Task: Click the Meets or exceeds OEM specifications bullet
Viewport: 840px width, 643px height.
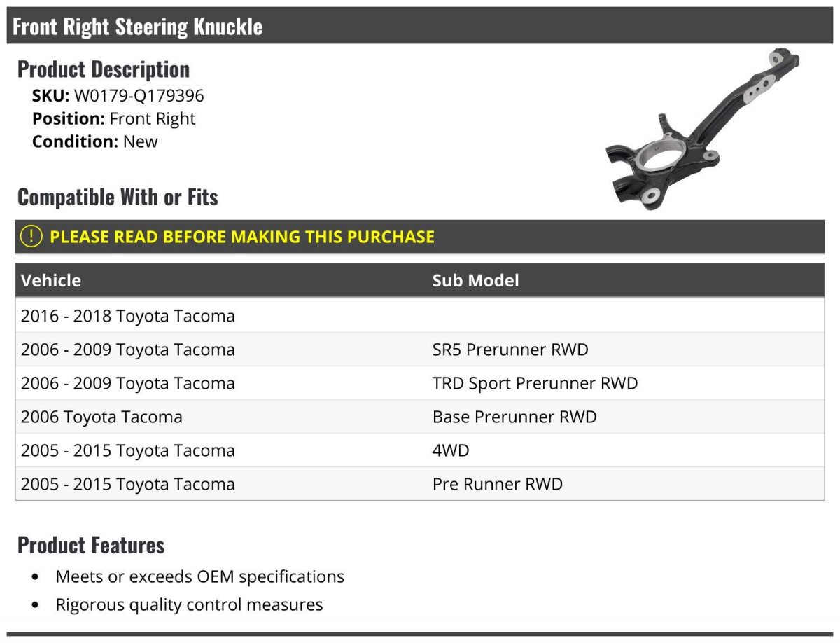Action: 199,576
